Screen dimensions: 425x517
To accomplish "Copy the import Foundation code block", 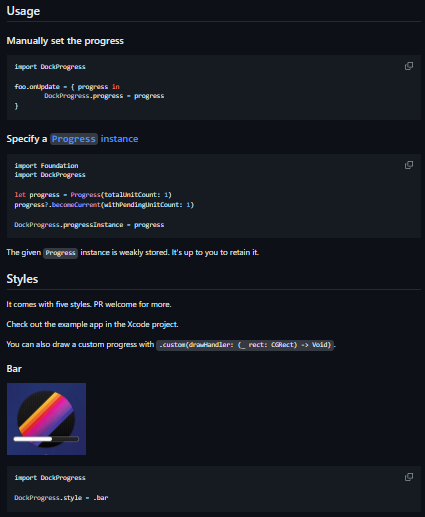I will click(409, 165).
